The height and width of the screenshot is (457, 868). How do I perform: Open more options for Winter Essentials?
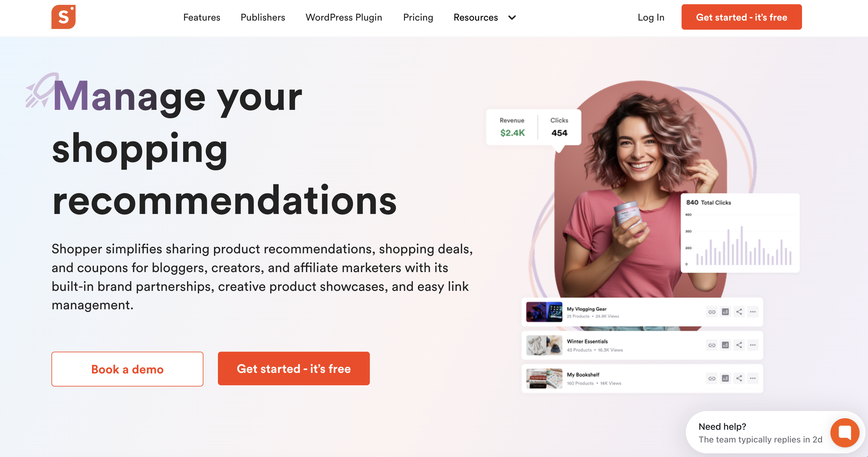click(753, 345)
